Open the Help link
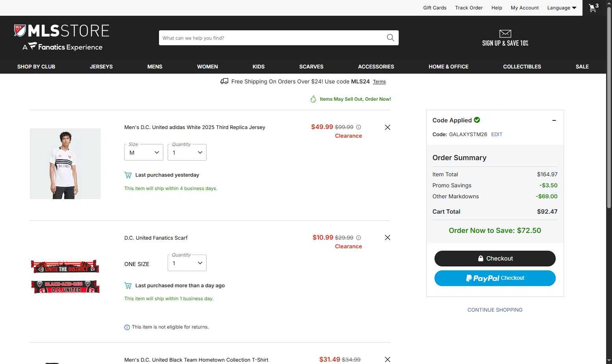Viewport: 612px width, 364px height. pos(497,8)
